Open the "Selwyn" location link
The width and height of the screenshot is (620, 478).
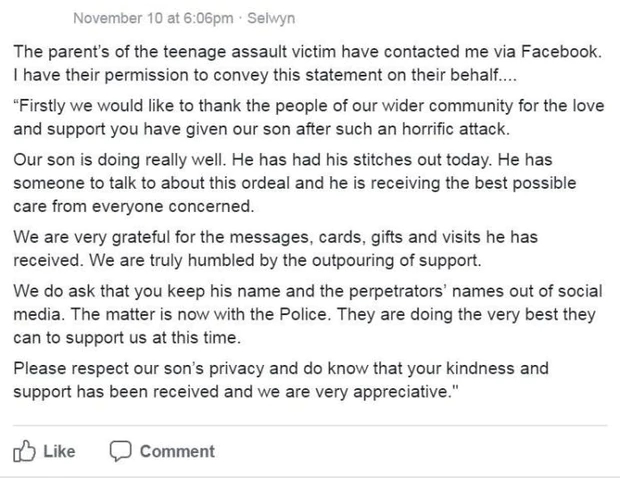pyautogui.click(x=271, y=18)
